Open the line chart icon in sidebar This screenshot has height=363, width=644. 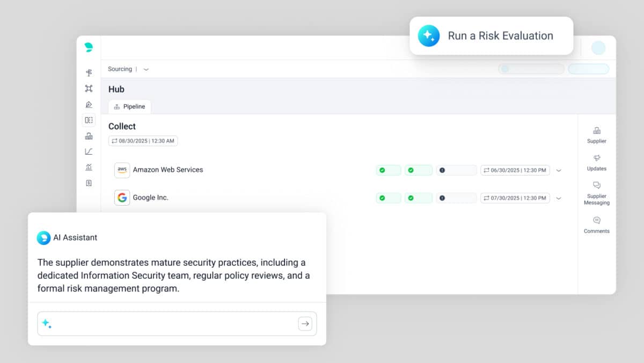pos(89,151)
